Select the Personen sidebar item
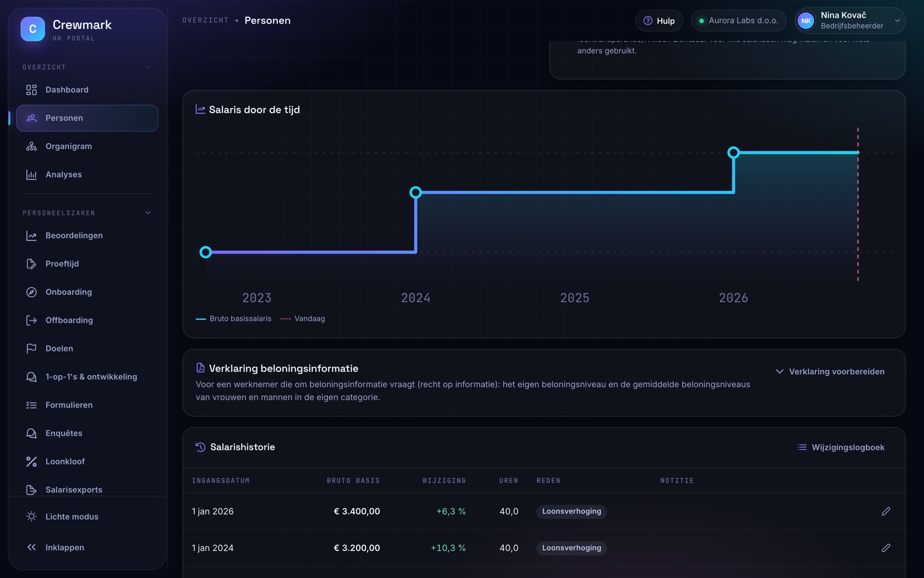Viewport: 924px width, 578px height. tap(87, 118)
